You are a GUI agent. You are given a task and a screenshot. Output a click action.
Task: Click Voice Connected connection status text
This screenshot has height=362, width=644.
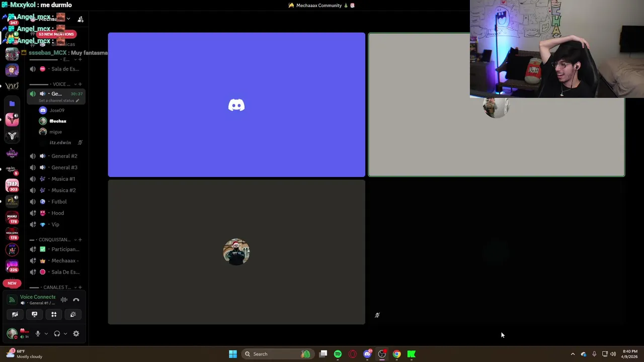click(38, 297)
